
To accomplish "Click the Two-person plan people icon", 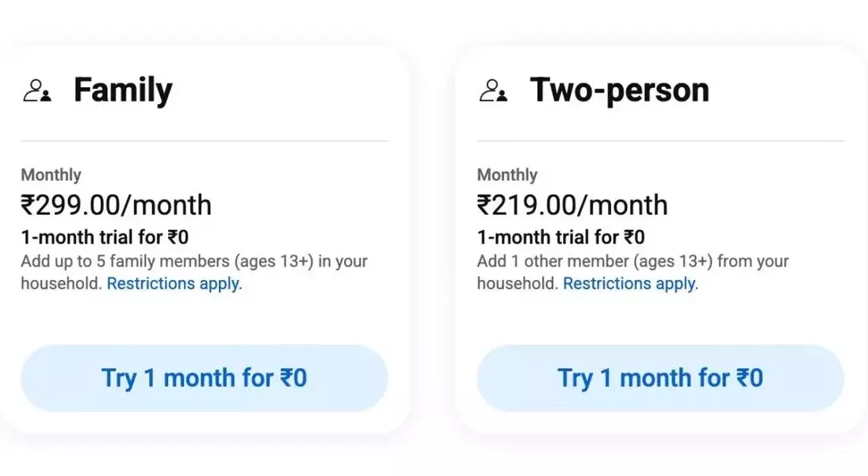I will pyautogui.click(x=493, y=91).
